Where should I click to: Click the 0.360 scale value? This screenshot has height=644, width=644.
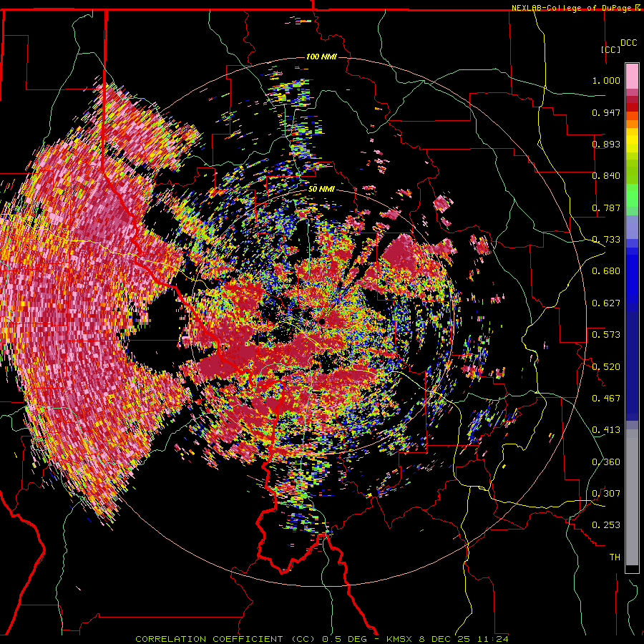pyautogui.click(x=606, y=462)
